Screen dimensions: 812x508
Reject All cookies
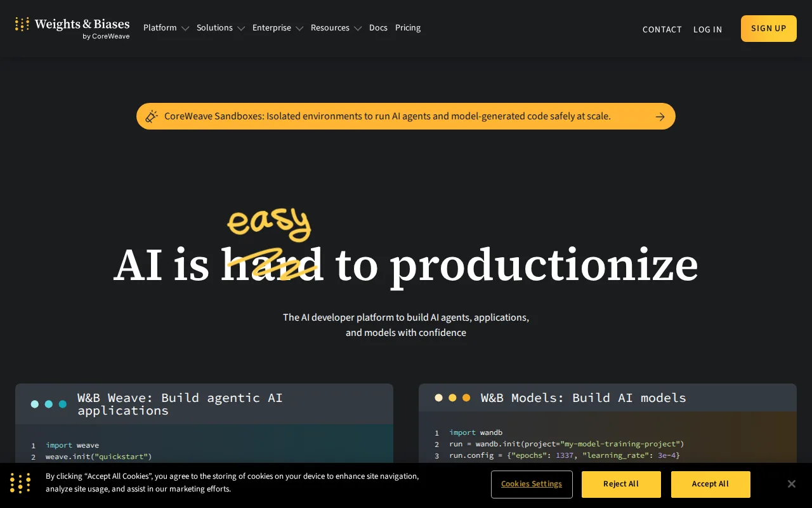621,485
